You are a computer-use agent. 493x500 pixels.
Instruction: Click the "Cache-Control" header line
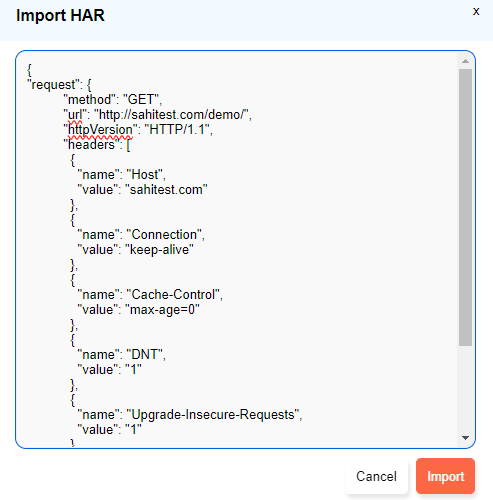[x=150, y=295]
